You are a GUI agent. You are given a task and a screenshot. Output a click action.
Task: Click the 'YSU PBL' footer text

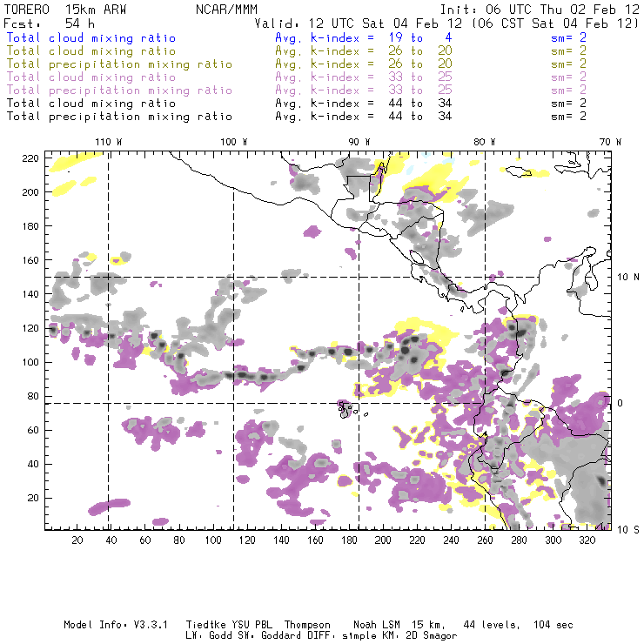click(x=252, y=625)
